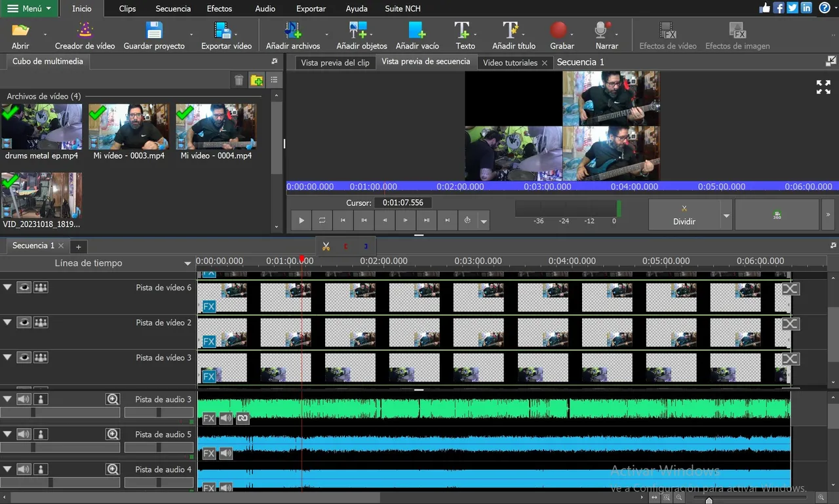Toggle visibility of Pista de vídeo 3
Viewport: 839px width, 504px height.
[24, 357]
